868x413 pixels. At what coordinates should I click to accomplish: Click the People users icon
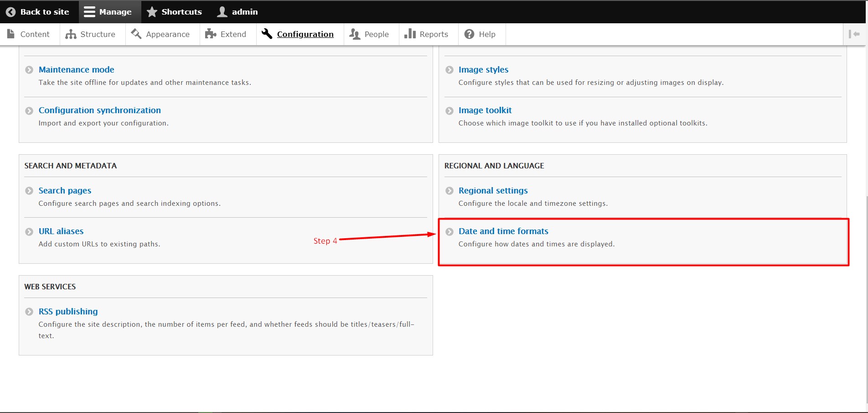coord(355,34)
